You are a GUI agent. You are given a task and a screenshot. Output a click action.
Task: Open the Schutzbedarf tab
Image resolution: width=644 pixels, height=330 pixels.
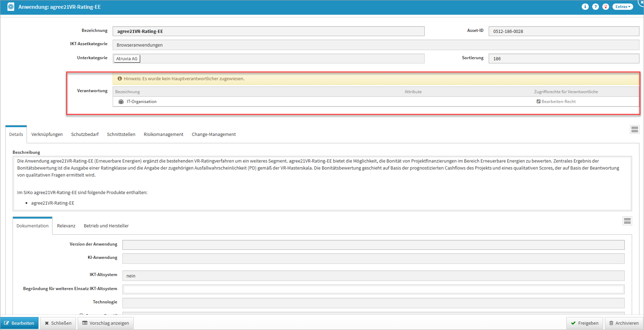[x=85, y=135]
